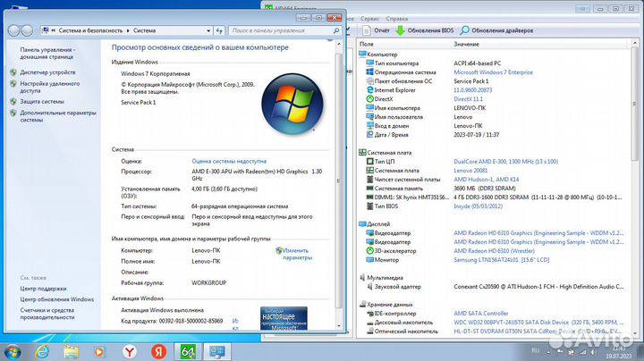The width and height of the screenshot is (644, 361).
Task: Select the Хранение данных group in AIDA64
Action: [390, 305]
